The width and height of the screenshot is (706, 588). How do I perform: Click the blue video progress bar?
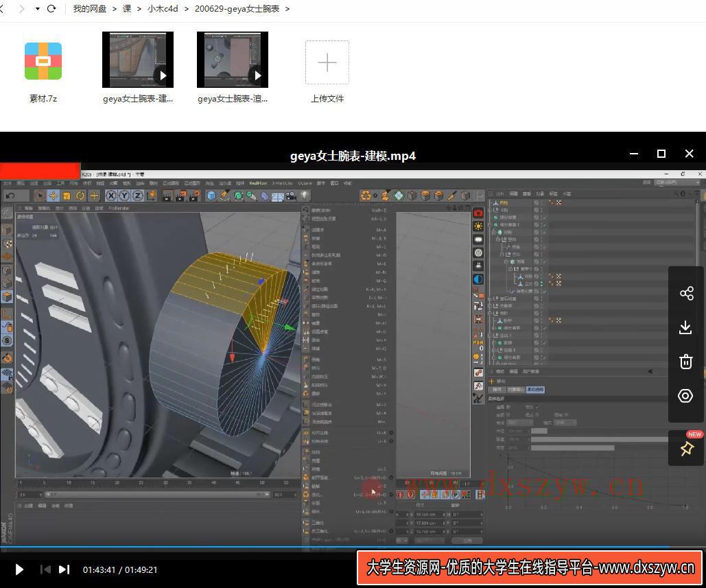pos(353,548)
